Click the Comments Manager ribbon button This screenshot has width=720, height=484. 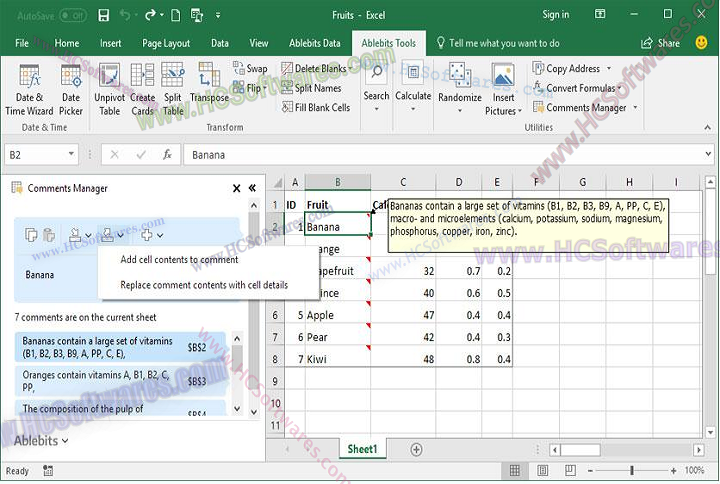pyautogui.click(x=586, y=107)
